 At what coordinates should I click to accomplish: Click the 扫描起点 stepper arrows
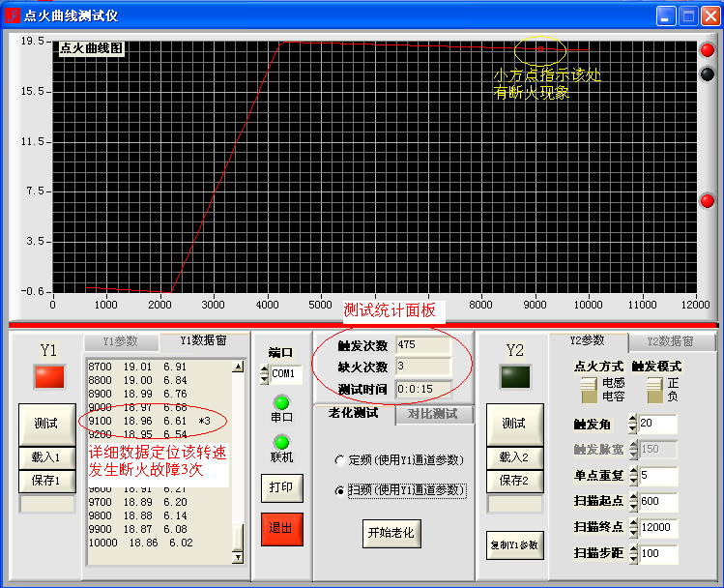(x=633, y=502)
